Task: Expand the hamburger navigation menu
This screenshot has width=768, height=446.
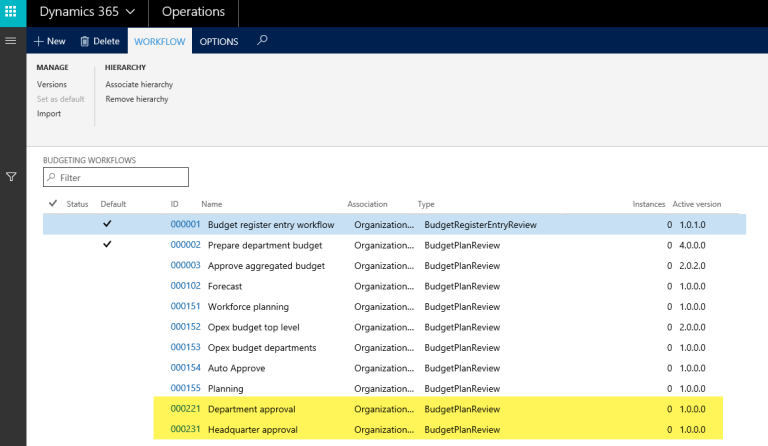Action: pyautogui.click(x=12, y=41)
